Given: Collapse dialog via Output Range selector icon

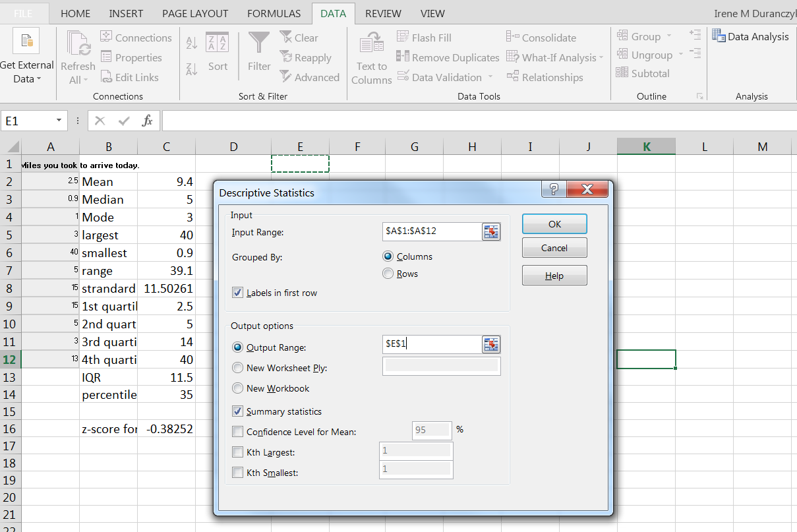Looking at the screenshot, I should click(x=491, y=344).
